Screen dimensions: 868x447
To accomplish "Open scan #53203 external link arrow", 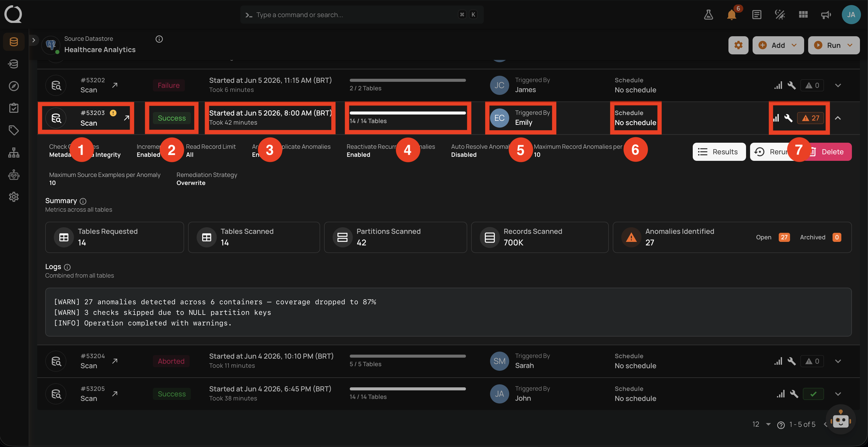I will pos(126,118).
